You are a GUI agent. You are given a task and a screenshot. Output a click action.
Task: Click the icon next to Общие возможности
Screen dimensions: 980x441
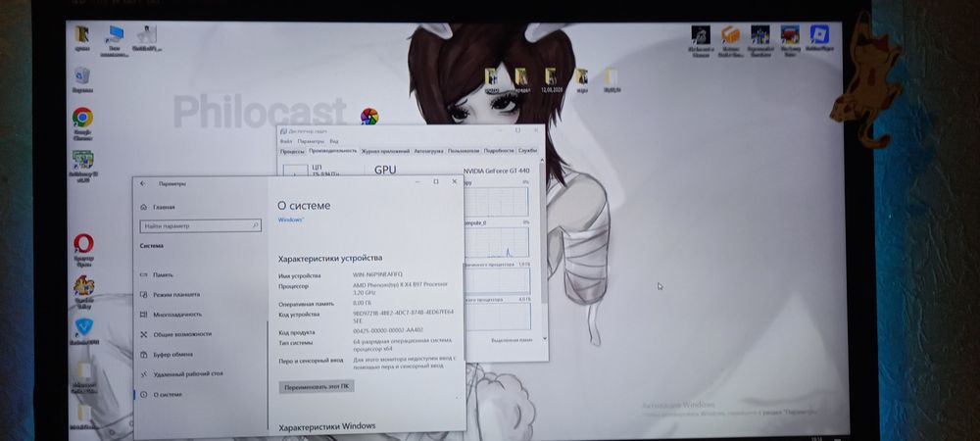[x=144, y=334]
